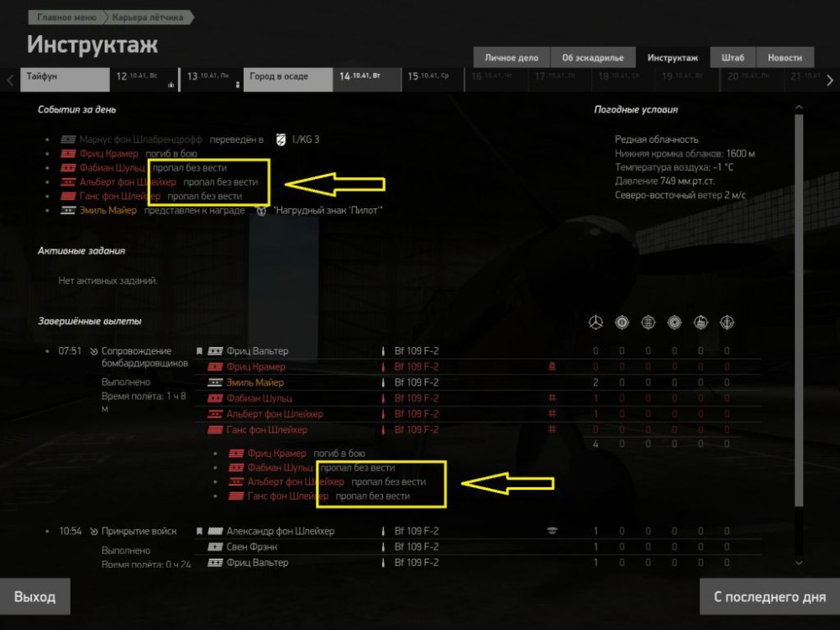
Task: Switch to the Штаб tab
Action: 732,57
